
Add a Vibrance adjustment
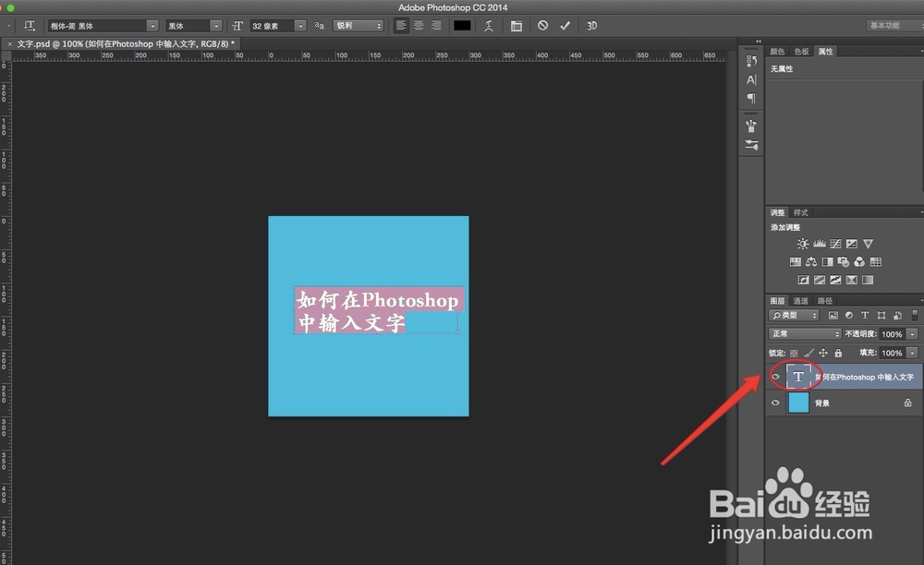(868, 244)
